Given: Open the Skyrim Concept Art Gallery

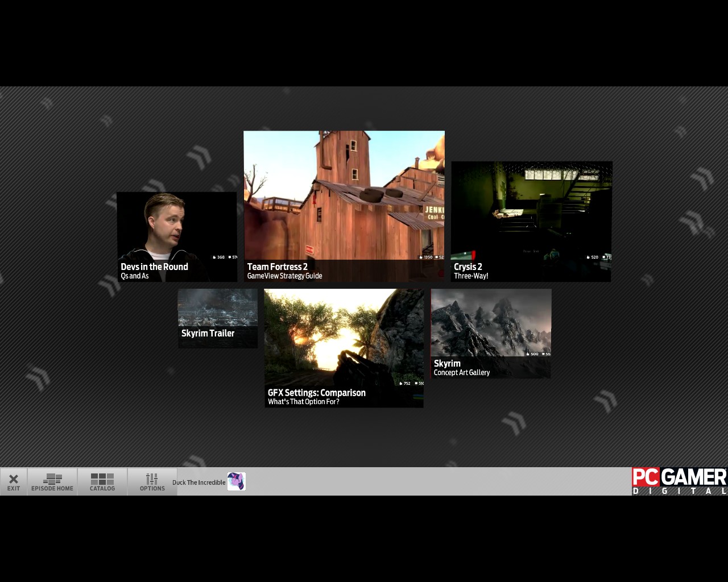Looking at the screenshot, I should 491,334.
